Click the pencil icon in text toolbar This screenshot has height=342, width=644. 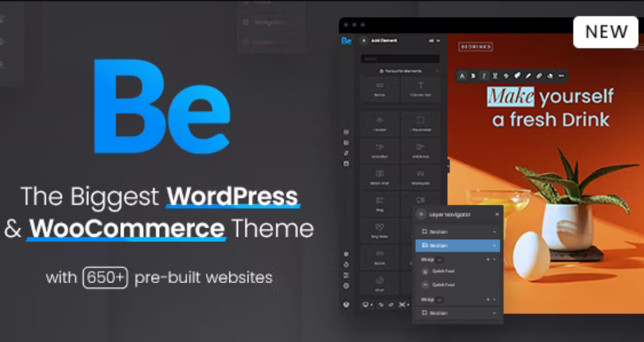pyautogui.click(x=528, y=76)
